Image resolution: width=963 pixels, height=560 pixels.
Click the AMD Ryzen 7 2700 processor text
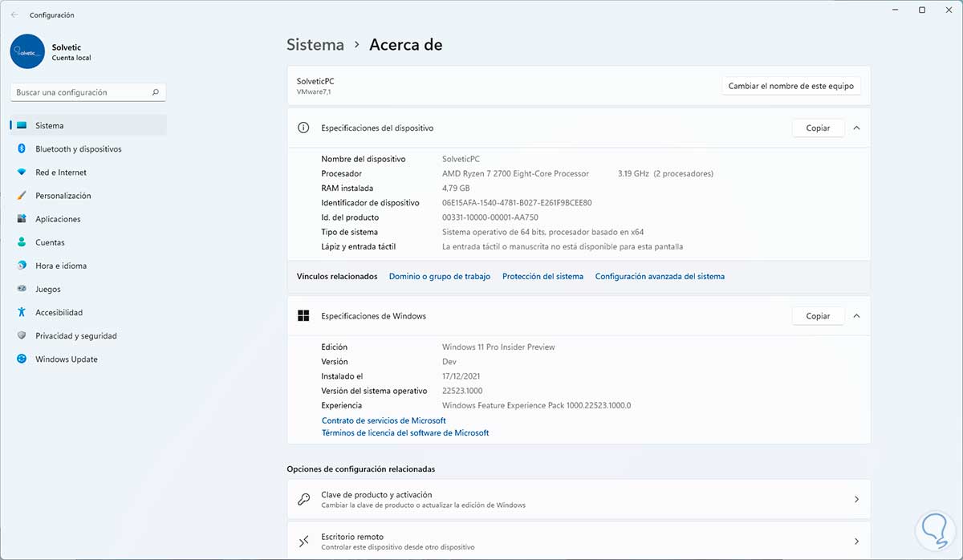(x=515, y=173)
